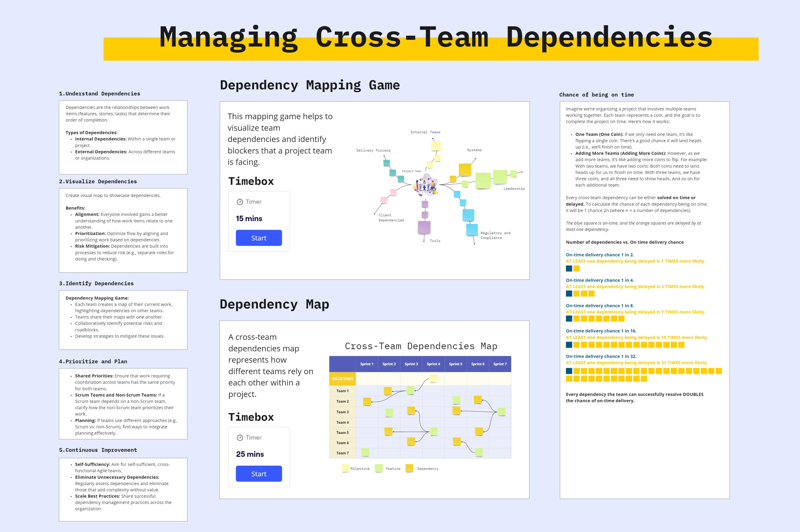Click the Team 4 row label
This screenshot has height=532, width=800.
coord(343,422)
